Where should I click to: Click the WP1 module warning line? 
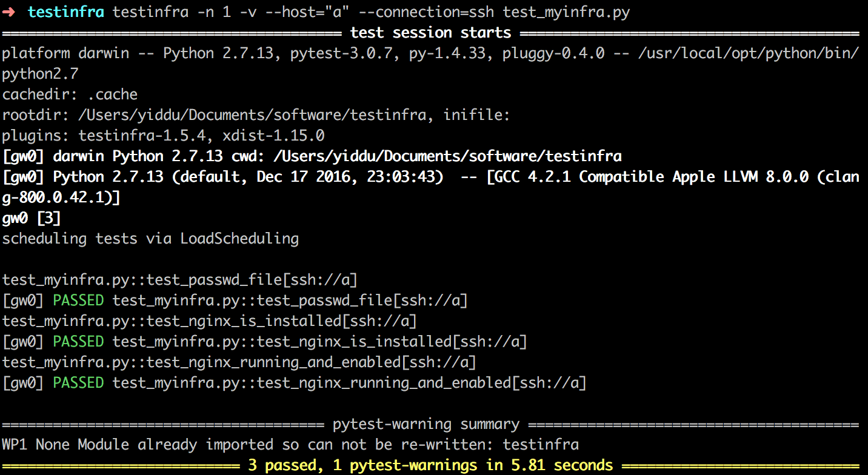(290, 445)
